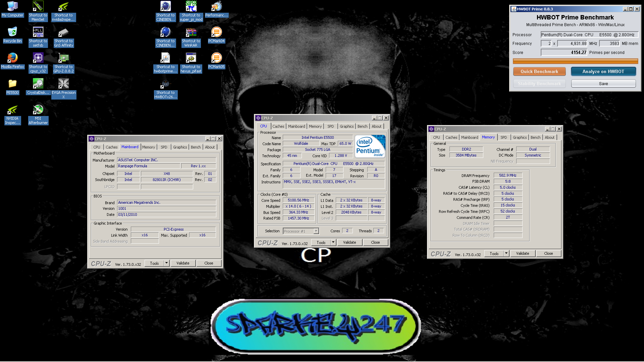Open Graphics tab in Mainboard CPU-Z window
Viewport: 644px width, 362px height.
(180, 147)
